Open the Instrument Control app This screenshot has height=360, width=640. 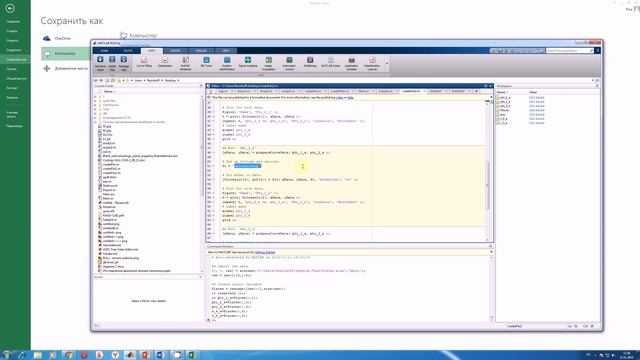tap(289, 64)
